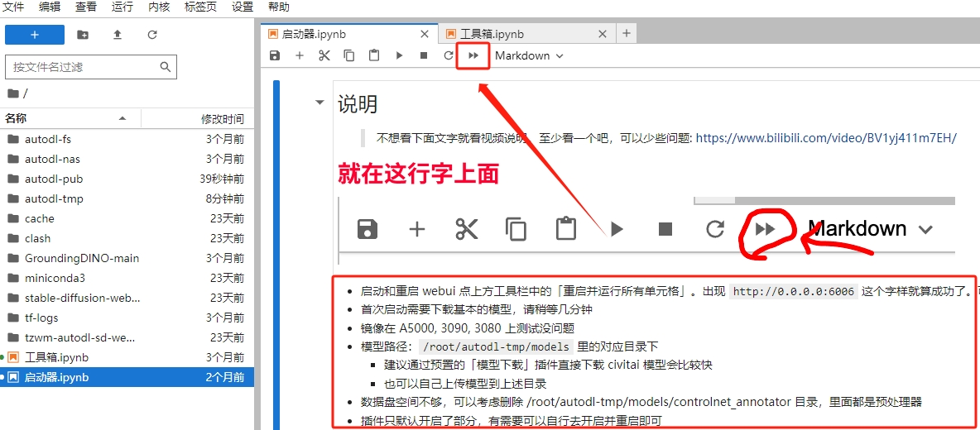Close the 工具箱.ipynb tab
The image size is (980, 430).
click(603, 35)
